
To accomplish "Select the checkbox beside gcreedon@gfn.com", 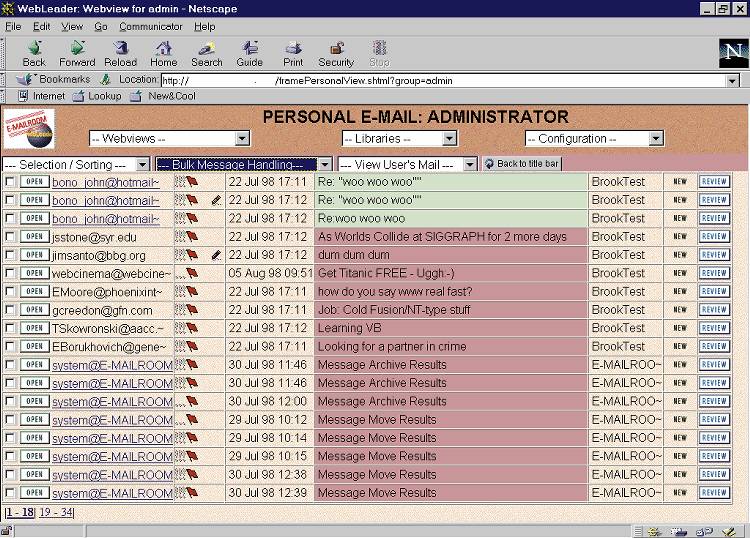I will 10,310.
